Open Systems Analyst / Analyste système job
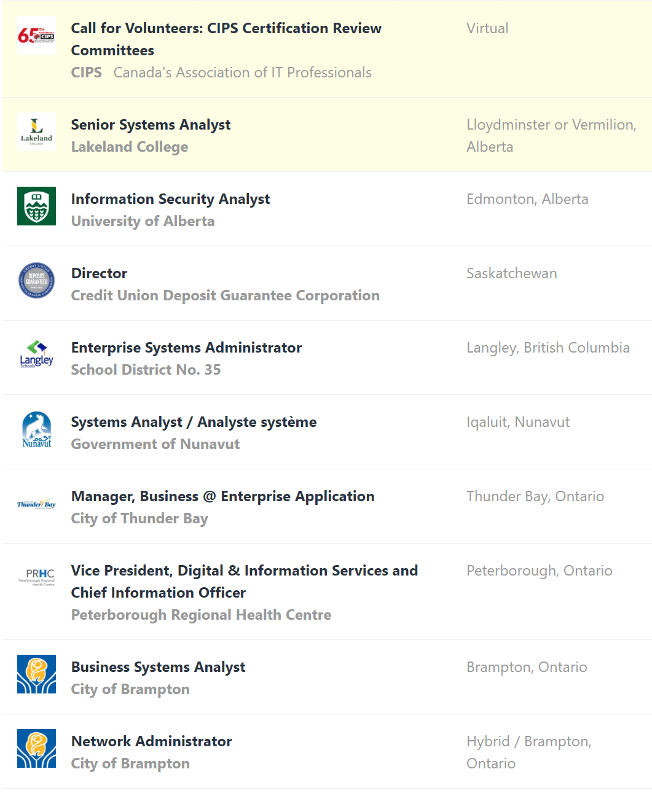The height and width of the screenshot is (812, 652). click(x=194, y=422)
